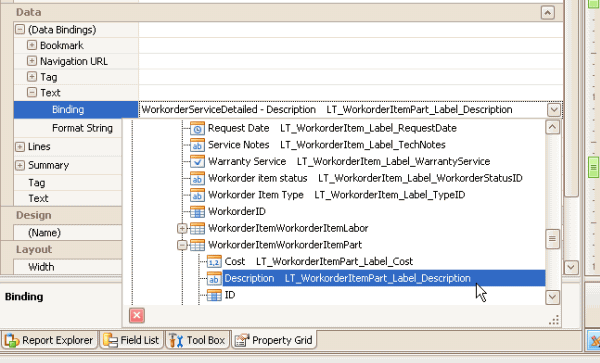Image resolution: width=600 pixels, height=363 pixels.
Task: Switch to the Field List tab
Action: click(x=132, y=340)
